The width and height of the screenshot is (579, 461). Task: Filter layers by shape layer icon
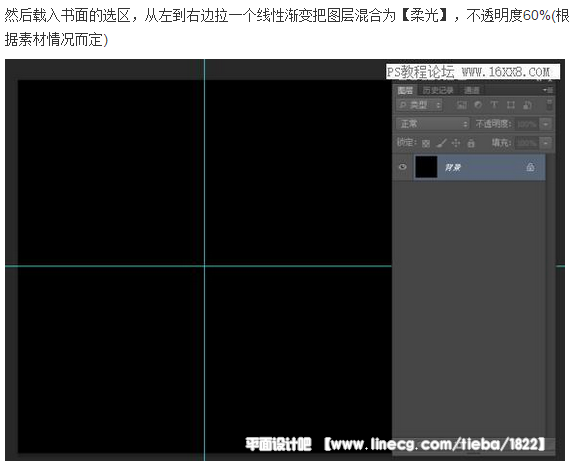[x=511, y=105]
